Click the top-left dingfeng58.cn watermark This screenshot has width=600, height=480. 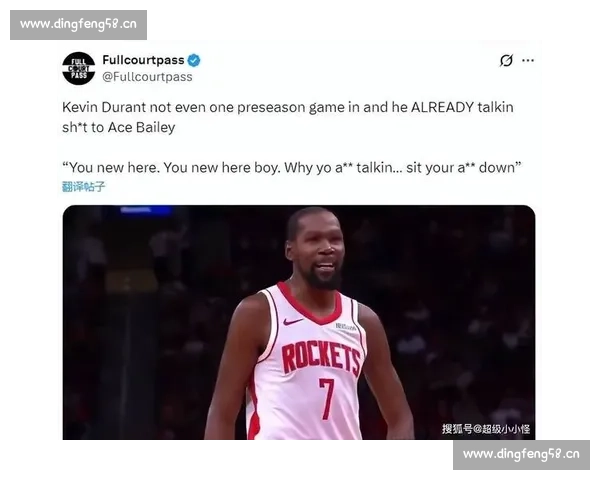(x=78, y=25)
